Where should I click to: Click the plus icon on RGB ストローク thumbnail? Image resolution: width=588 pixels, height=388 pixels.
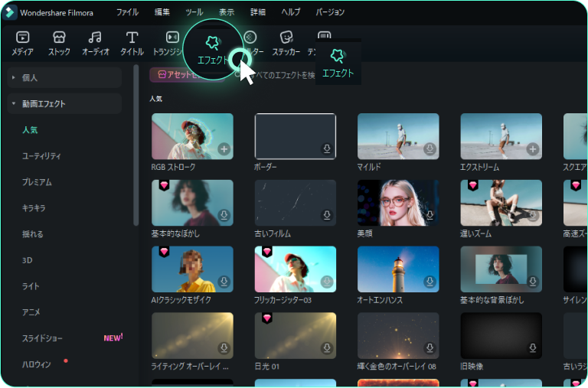[x=224, y=149]
